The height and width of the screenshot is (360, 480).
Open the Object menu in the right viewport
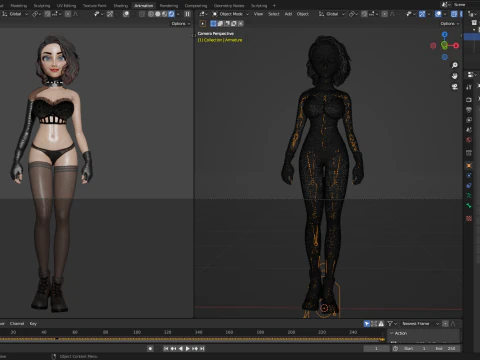(303, 14)
